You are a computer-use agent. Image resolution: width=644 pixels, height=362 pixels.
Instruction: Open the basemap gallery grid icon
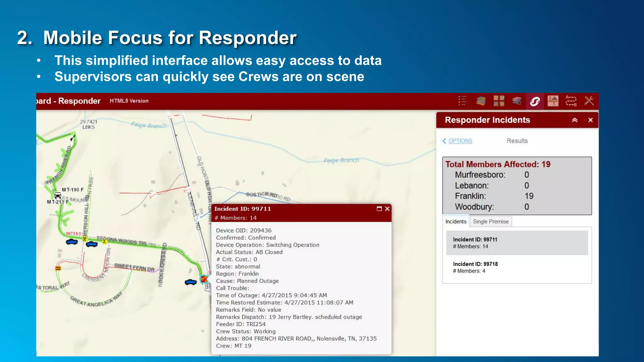click(499, 101)
